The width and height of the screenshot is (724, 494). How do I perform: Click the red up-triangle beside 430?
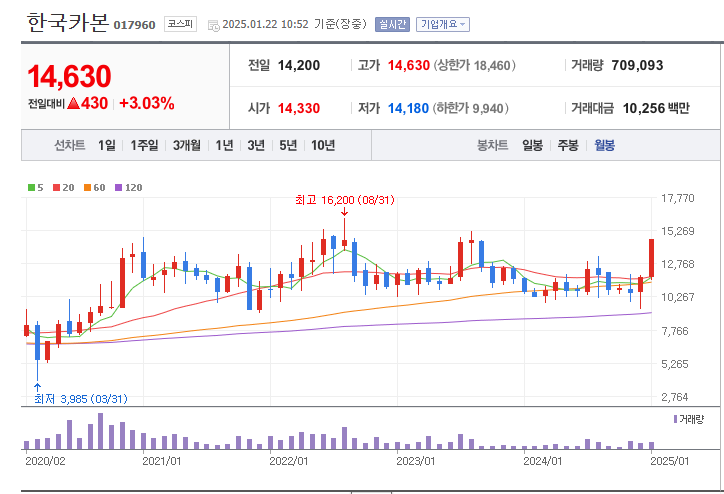tap(73, 103)
